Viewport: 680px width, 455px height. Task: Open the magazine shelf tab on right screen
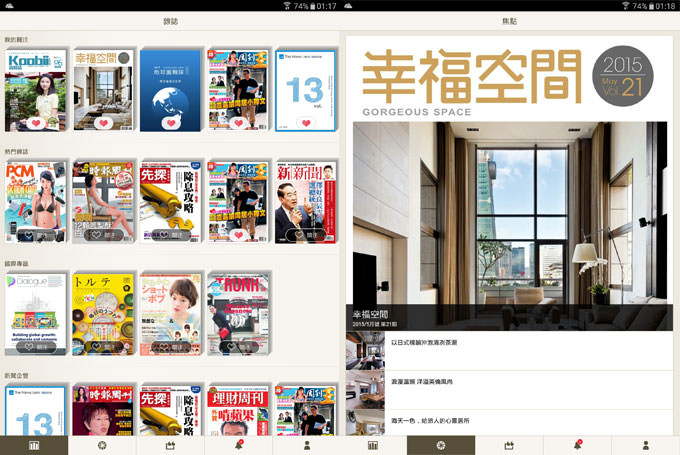(373, 445)
